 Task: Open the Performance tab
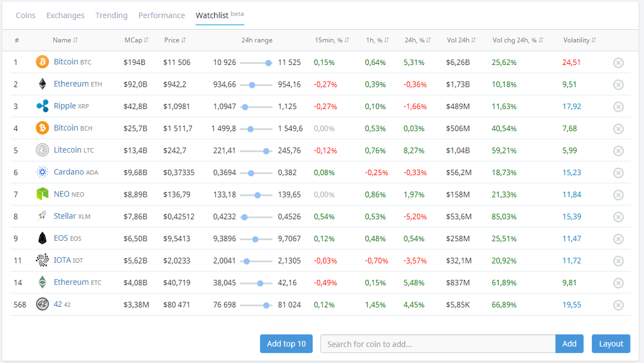pyautogui.click(x=162, y=15)
